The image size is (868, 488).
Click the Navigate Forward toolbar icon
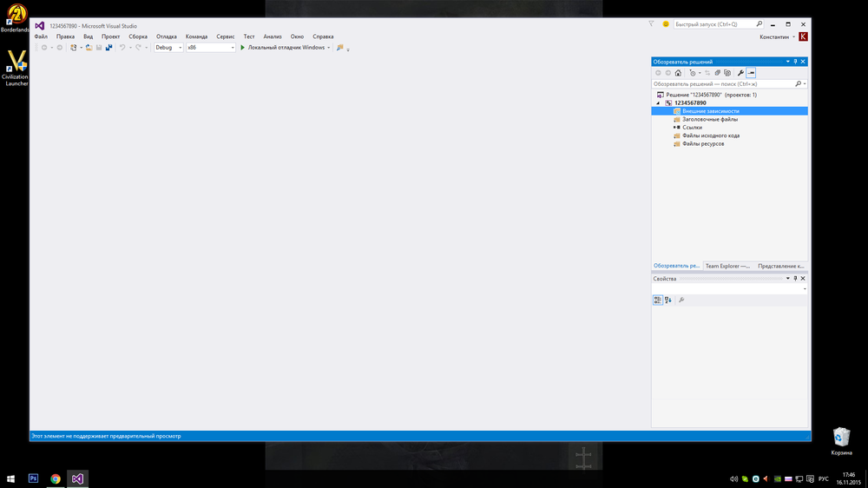(60, 48)
